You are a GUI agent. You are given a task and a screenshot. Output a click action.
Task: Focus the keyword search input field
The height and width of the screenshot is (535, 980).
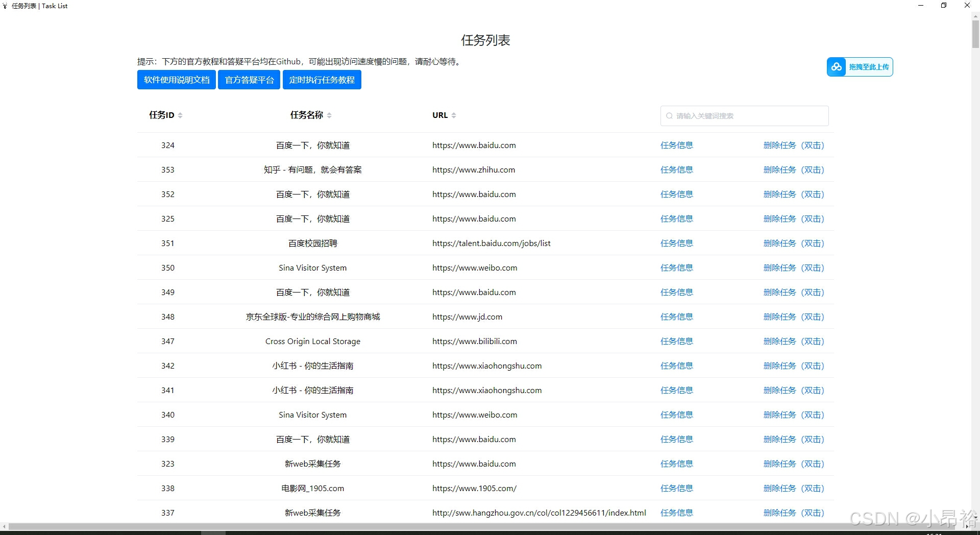coord(744,116)
